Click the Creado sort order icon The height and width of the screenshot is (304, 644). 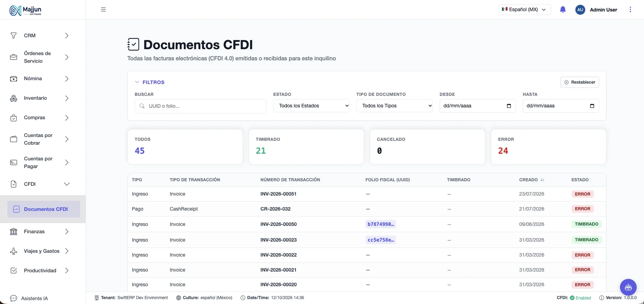[542, 180]
